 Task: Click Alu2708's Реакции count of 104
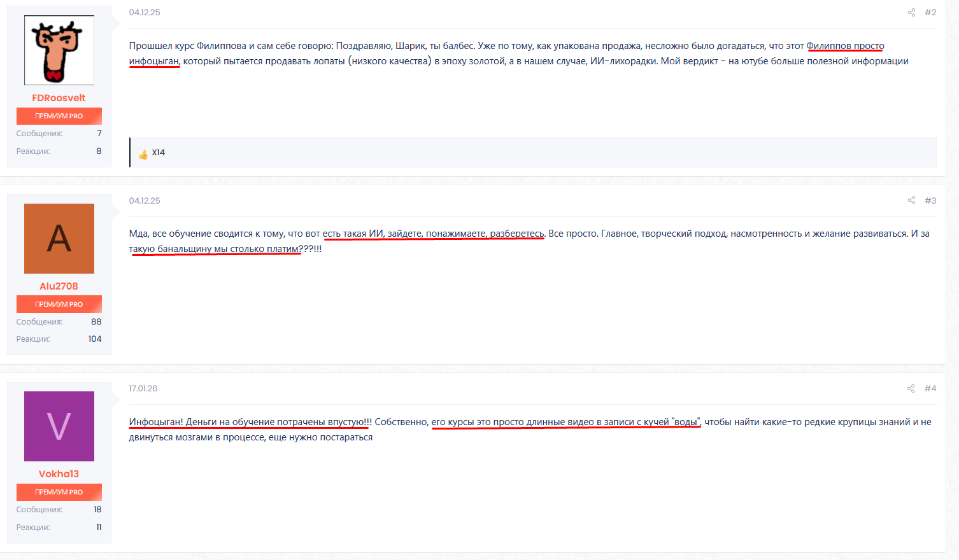click(95, 339)
